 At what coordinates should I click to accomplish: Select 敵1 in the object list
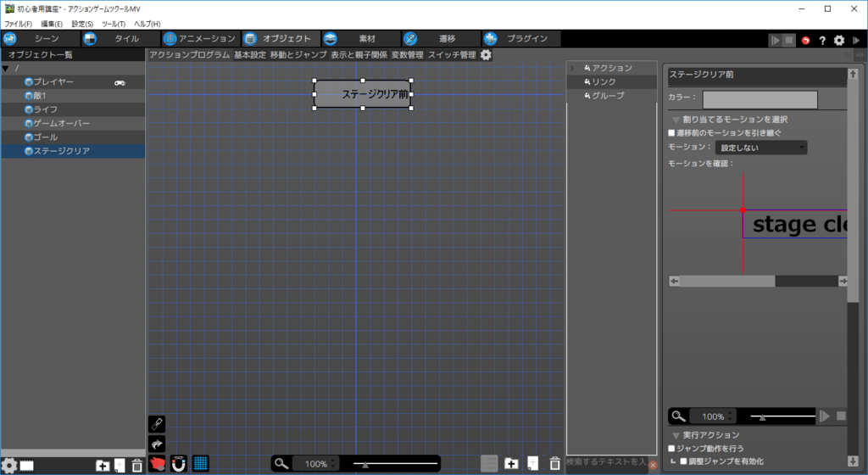(73, 96)
